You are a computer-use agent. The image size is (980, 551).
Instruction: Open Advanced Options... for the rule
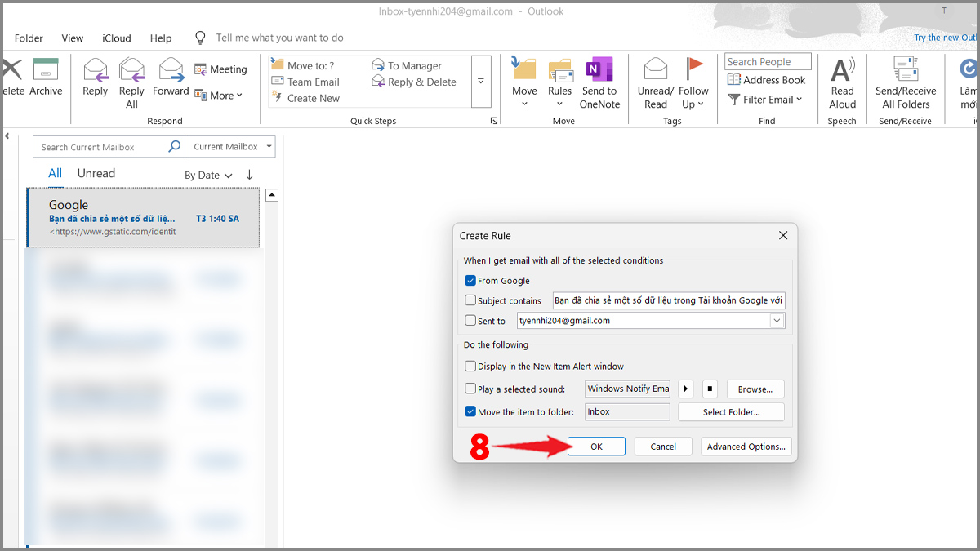coord(746,447)
